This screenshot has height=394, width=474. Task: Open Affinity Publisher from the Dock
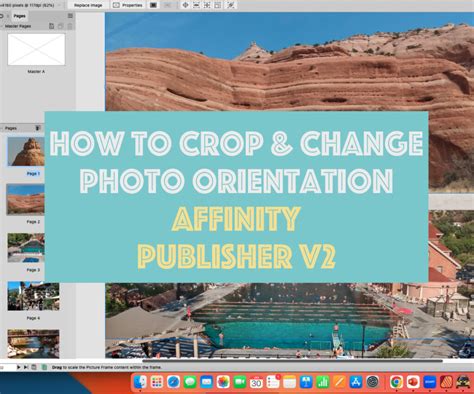pyautogui.click(x=446, y=382)
